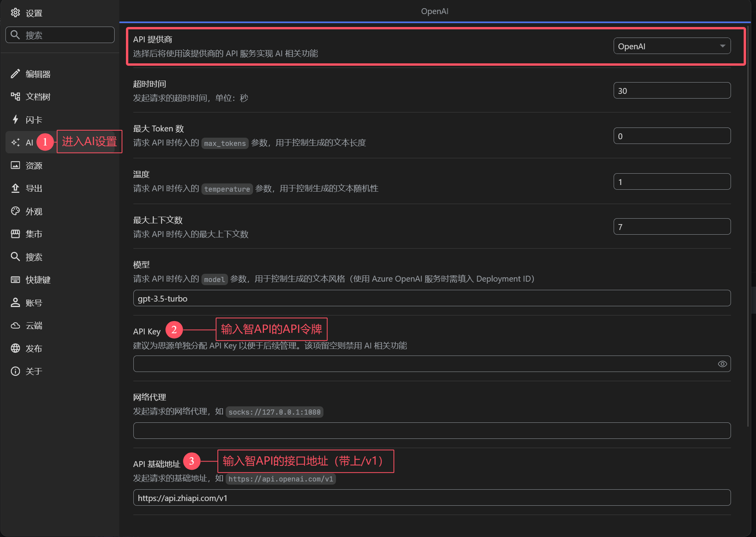Show the API Key using eye icon
Viewport: 756px width, 537px height.
coord(722,364)
